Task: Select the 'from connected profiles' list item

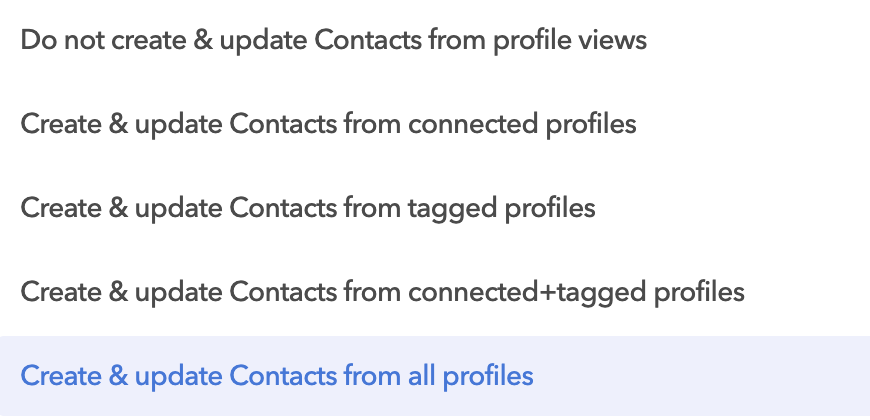Action: click(435, 125)
